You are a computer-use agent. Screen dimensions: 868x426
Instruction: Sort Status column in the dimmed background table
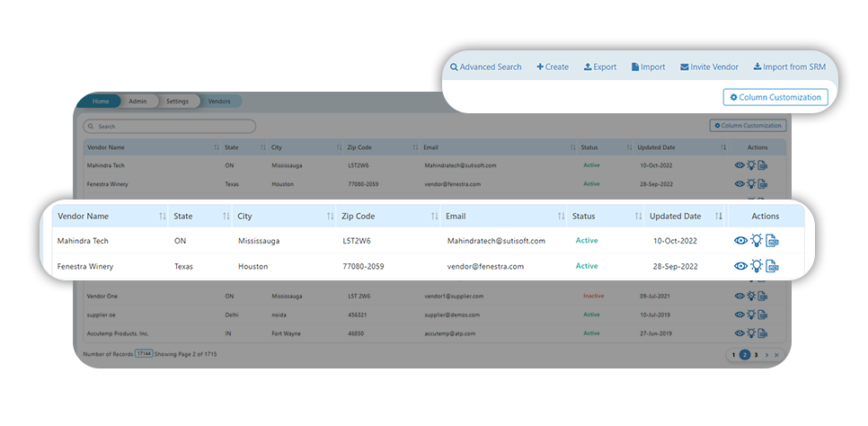point(629,147)
